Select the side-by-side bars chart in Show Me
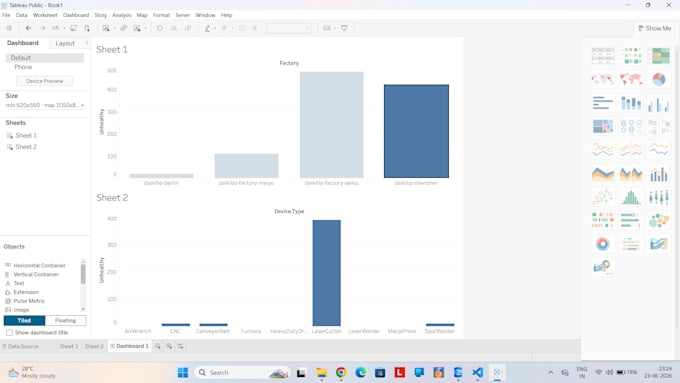Image resolution: width=680 pixels, height=383 pixels. click(659, 103)
